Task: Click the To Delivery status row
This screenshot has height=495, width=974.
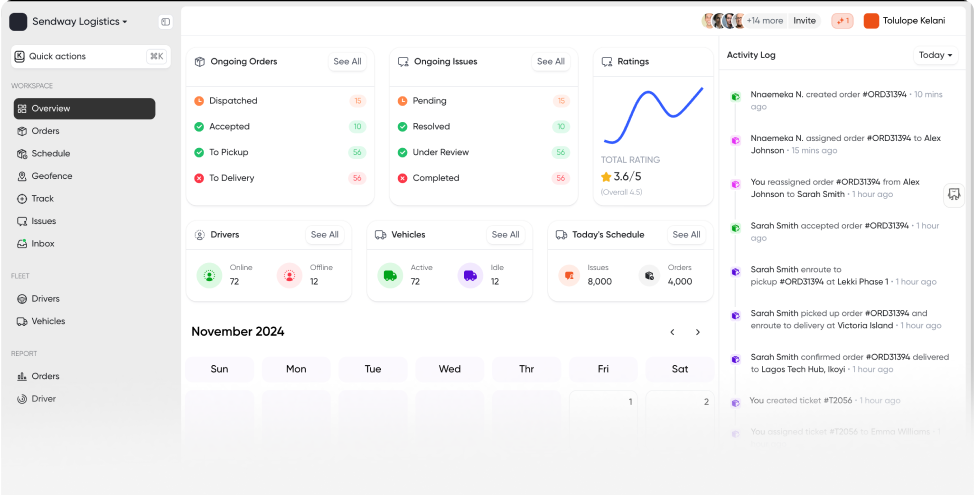Action: pyautogui.click(x=280, y=178)
